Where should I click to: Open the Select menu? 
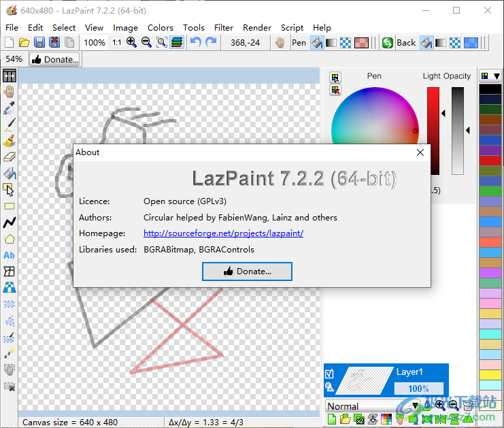click(x=64, y=28)
